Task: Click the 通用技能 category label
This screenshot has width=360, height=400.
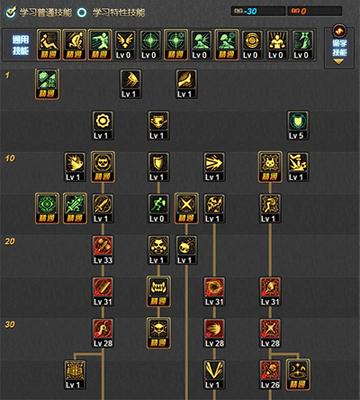Action: pyautogui.click(x=21, y=45)
